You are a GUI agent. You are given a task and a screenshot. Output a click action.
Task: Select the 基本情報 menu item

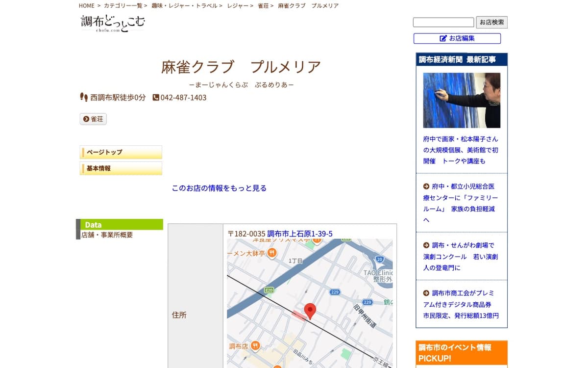[121, 169]
